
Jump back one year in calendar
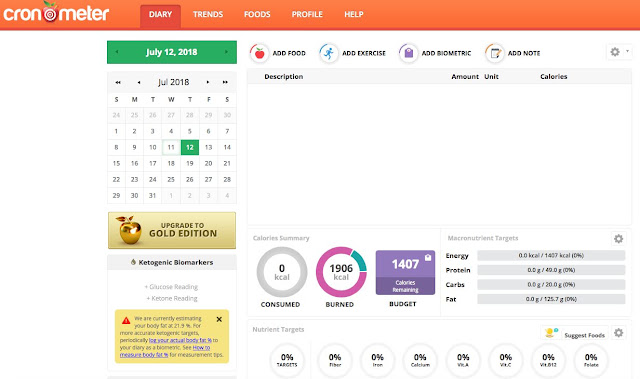(x=118, y=82)
